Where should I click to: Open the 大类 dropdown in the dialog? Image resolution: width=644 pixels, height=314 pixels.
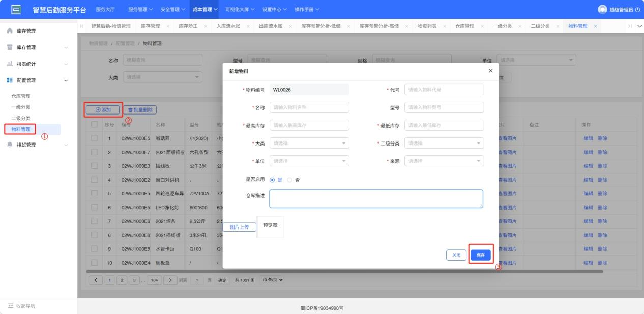coord(309,144)
